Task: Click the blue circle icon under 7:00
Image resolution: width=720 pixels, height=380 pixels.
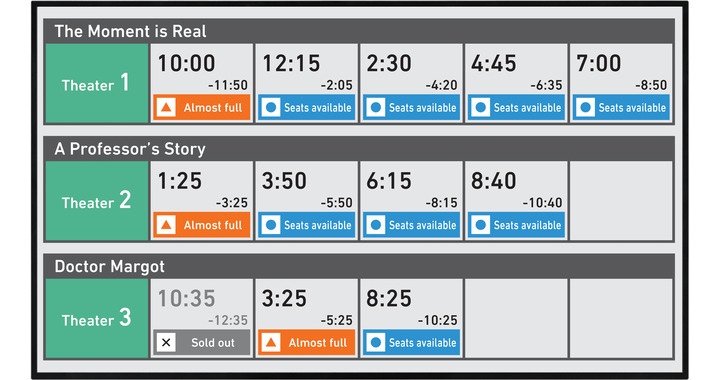Action: coord(585,108)
